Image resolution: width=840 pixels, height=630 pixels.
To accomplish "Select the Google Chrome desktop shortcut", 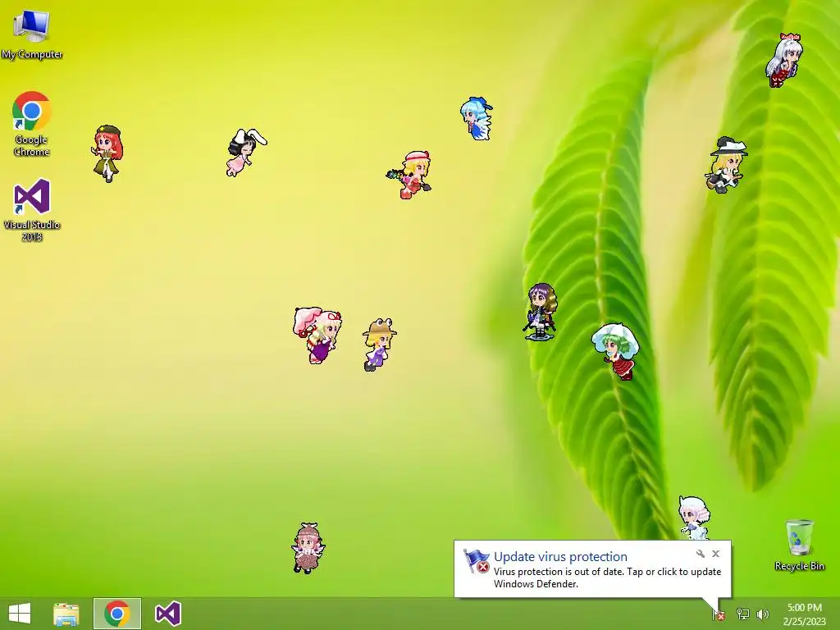I will (x=32, y=124).
